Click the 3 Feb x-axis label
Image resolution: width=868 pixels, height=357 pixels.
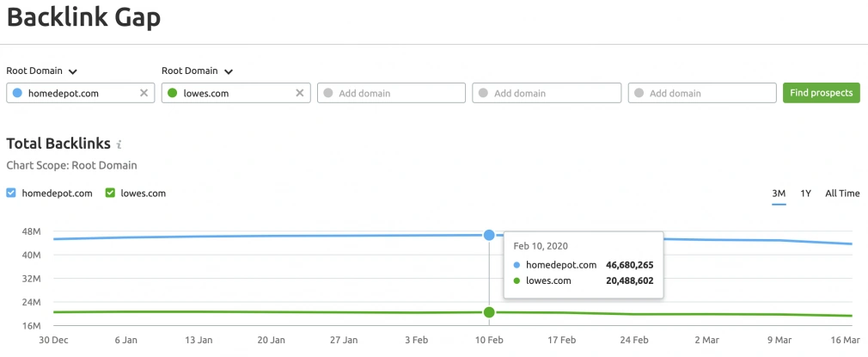pyautogui.click(x=418, y=339)
